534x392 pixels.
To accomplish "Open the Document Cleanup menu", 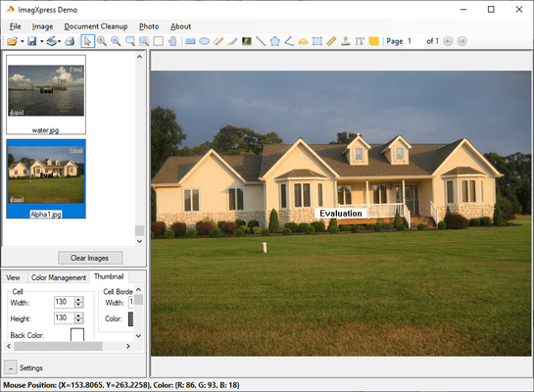I will click(x=96, y=26).
